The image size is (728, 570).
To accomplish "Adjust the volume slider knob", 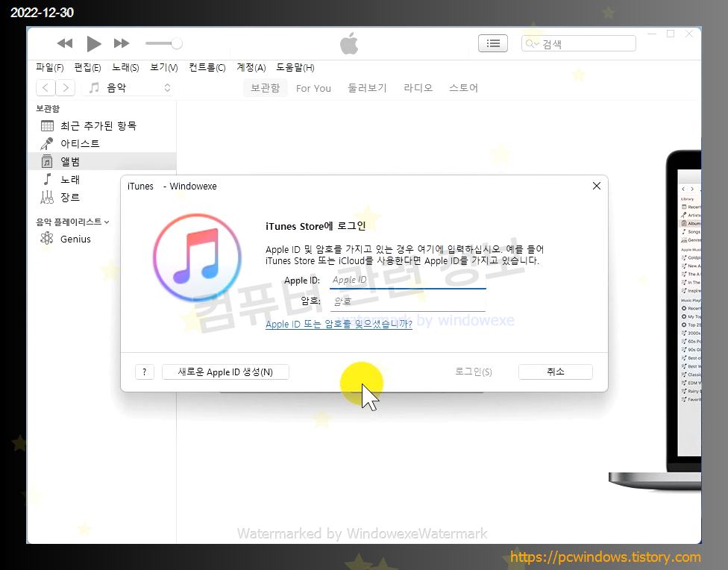I will (177, 44).
